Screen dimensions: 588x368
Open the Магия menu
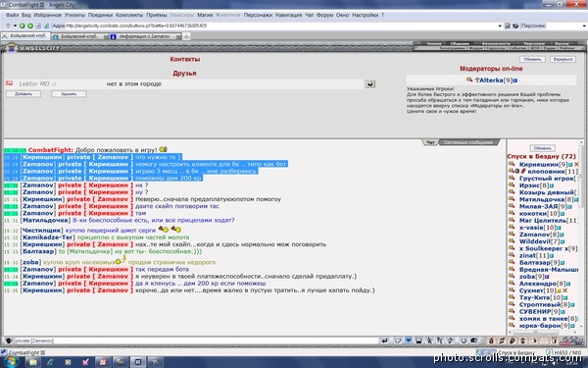[x=205, y=15]
